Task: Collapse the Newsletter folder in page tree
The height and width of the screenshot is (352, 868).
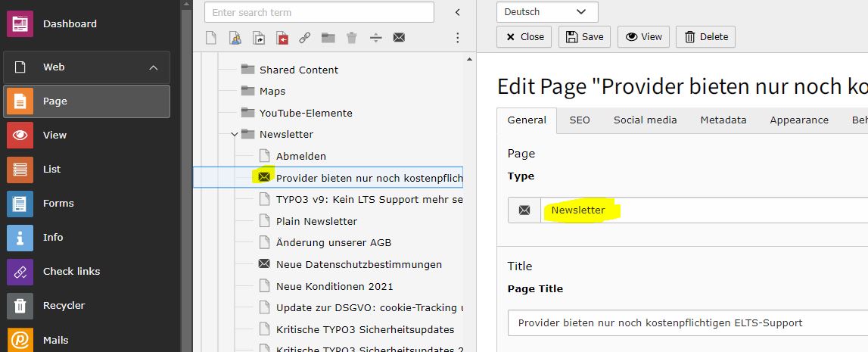Action: pyautogui.click(x=234, y=135)
